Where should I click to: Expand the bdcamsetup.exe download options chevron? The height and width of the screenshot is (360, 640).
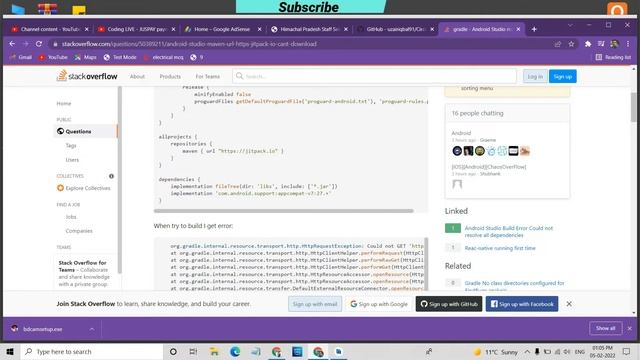pyautogui.click(x=92, y=329)
